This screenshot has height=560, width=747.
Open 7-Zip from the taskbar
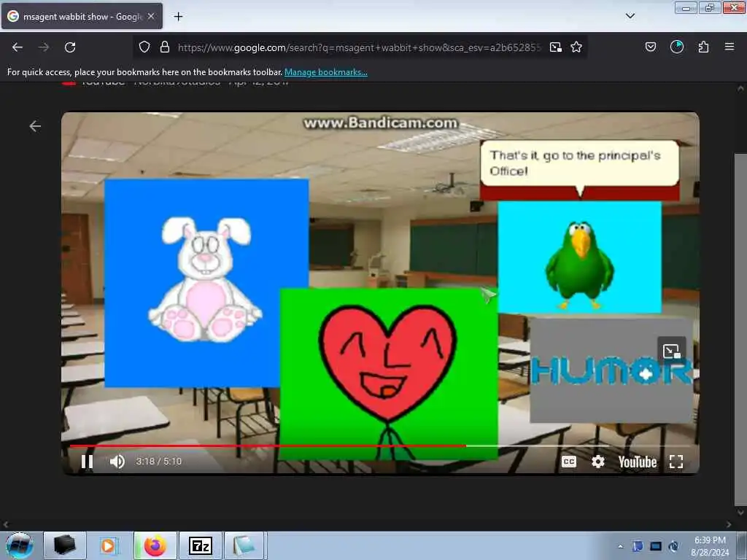click(x=201, y=545)
